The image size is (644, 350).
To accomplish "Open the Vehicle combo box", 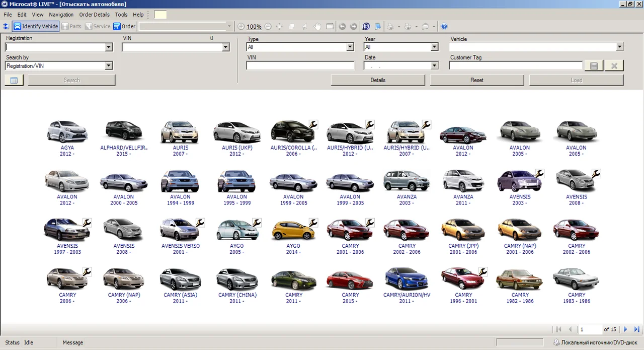I will tap(619, 47).
